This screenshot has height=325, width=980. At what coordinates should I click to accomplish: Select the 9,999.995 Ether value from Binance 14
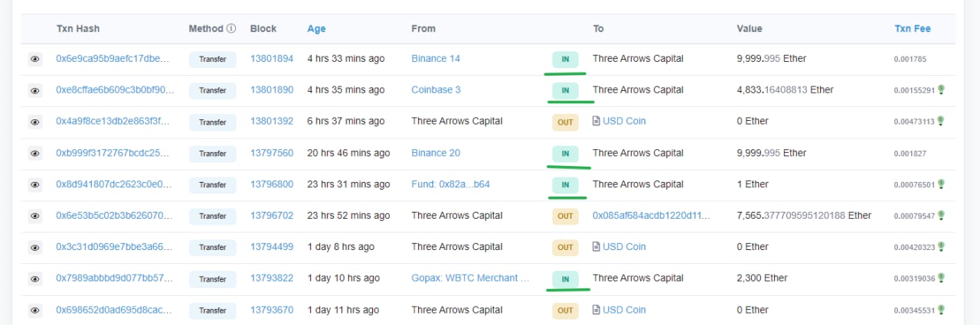coord(771,58)
